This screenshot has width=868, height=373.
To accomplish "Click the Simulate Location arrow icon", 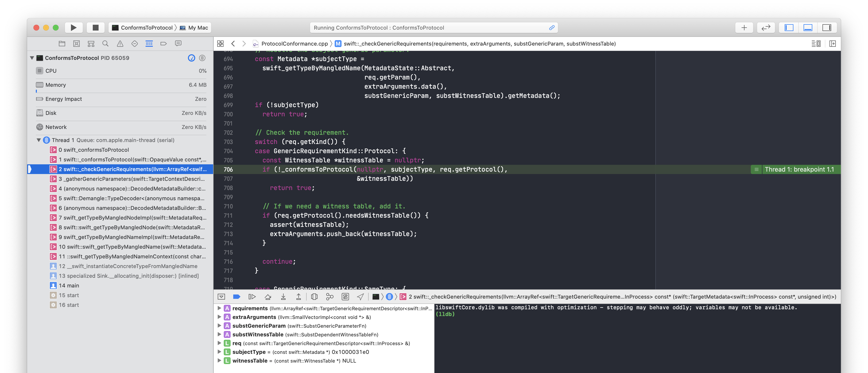I will pyautogui.click(x=360, y=297).
